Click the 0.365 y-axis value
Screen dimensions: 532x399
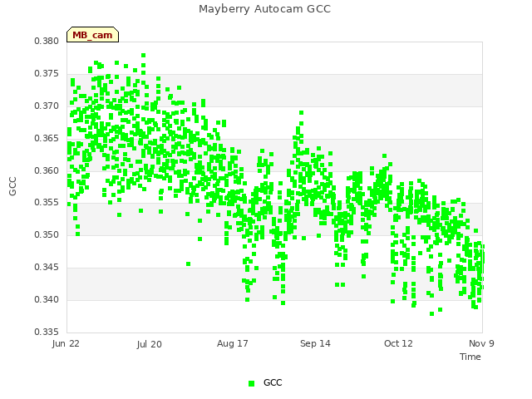[47, 138]
